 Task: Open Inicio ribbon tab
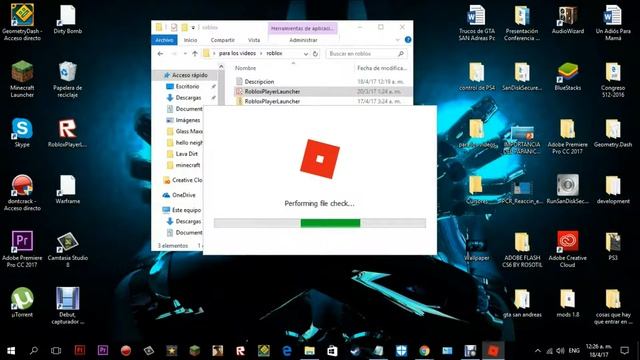tap(190, 40)
